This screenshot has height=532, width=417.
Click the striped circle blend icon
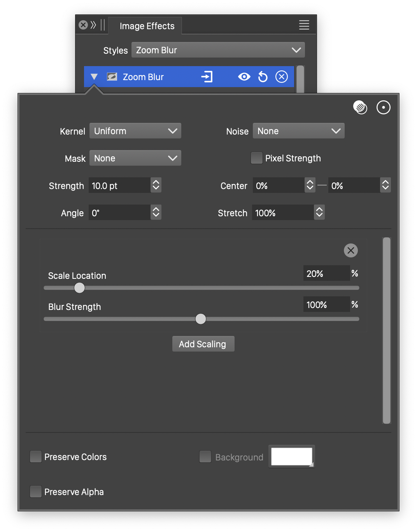(x=360, y=107)
